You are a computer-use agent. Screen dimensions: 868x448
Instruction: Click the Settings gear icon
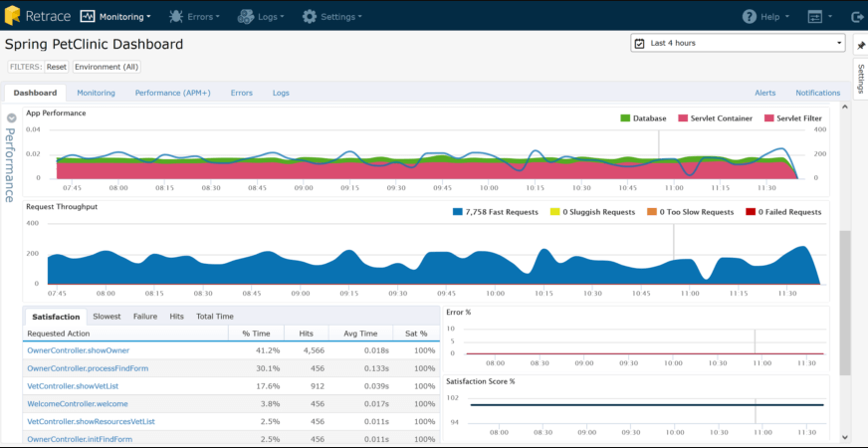(310, 17)
